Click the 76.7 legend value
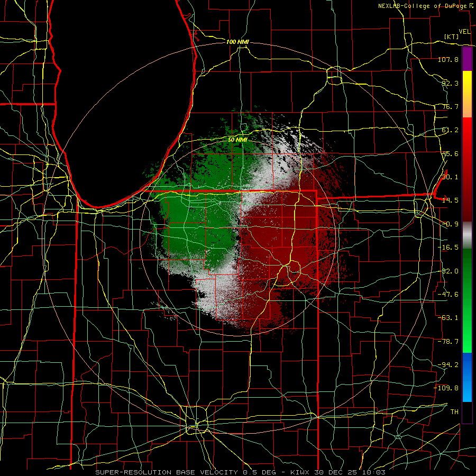The width and height of the screenshot is (476, 476). click(450, 106)
